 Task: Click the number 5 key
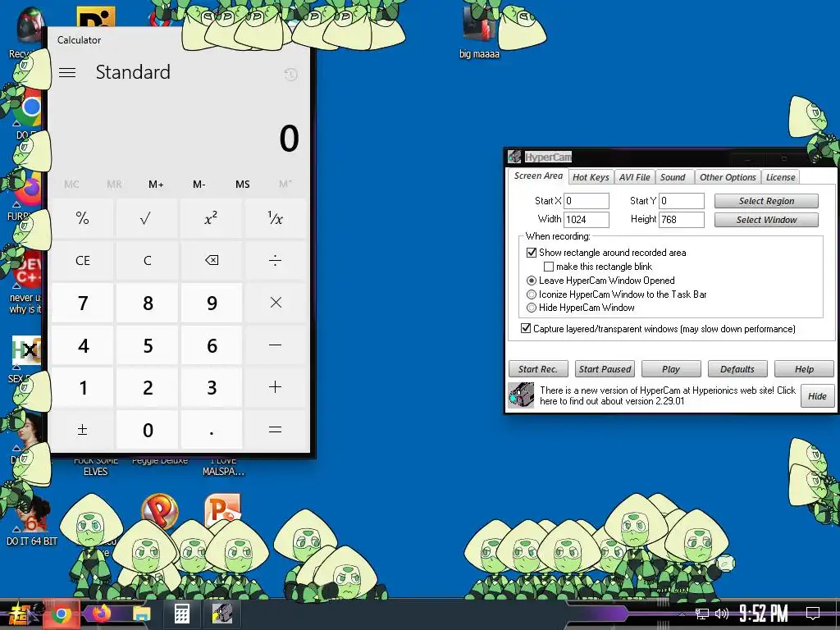point(147,345)
